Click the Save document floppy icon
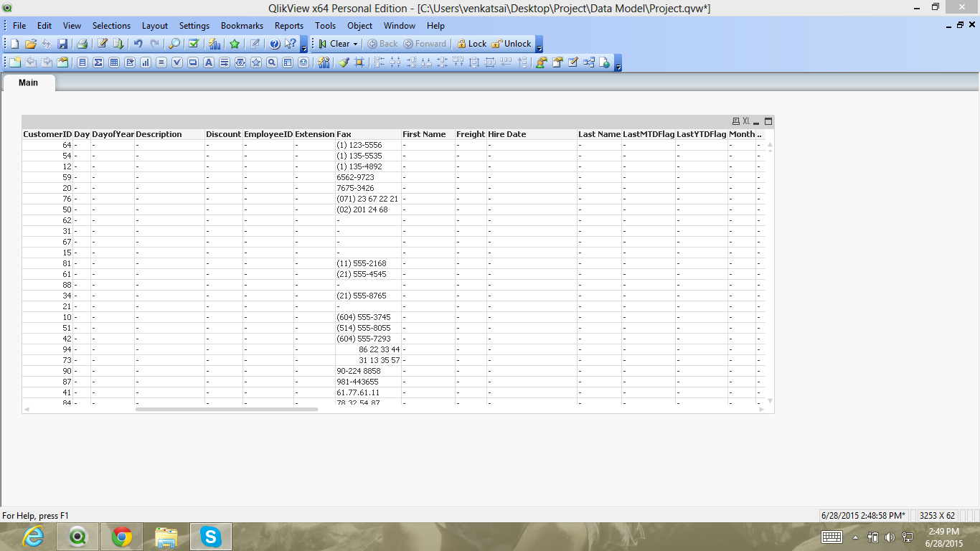Screen dimensions: 980x551 pos(62,44)
